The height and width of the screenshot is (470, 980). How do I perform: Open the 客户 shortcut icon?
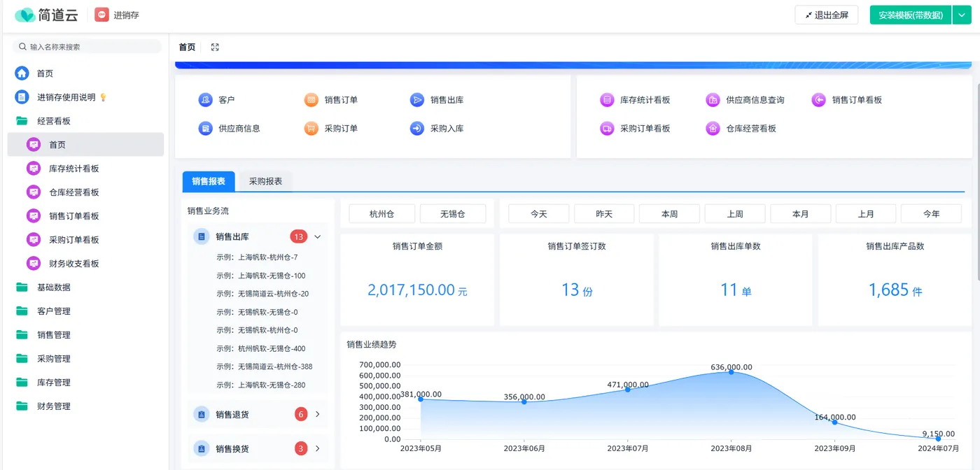click(x=205, y=100)
